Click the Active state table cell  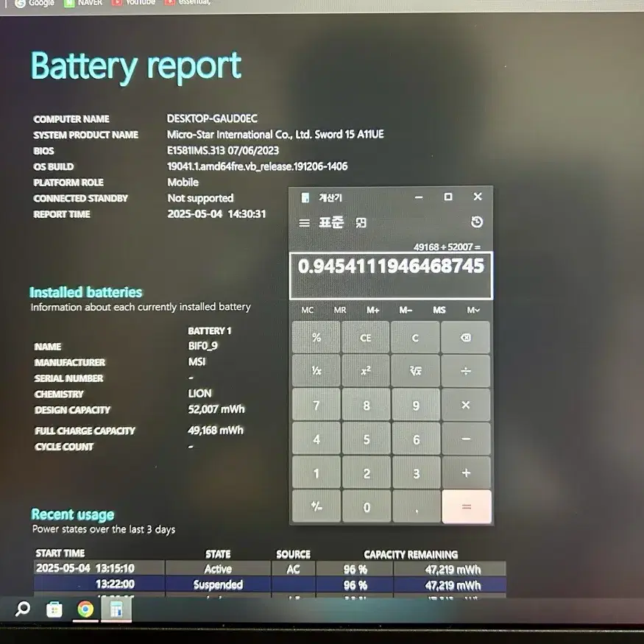[218, 569]
